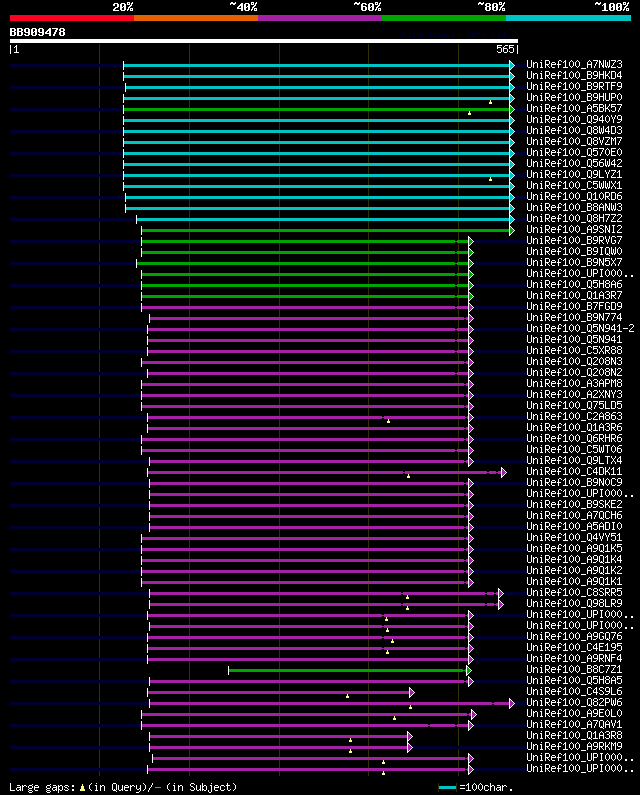The width and height of the screenshot is (640, 795).
Task: Click the yellow gap marker under the UniRef100_A9GQ76 bar
Action: tap(393, 641)
